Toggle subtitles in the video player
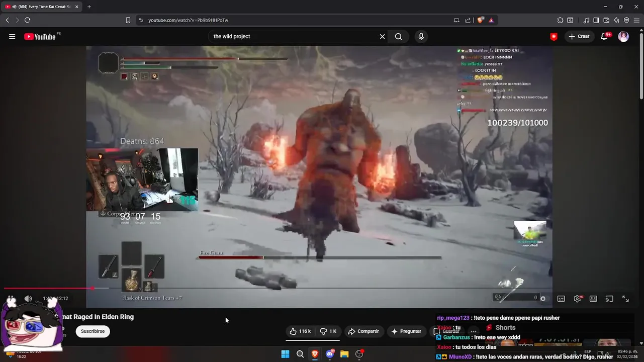 [561, 299]
